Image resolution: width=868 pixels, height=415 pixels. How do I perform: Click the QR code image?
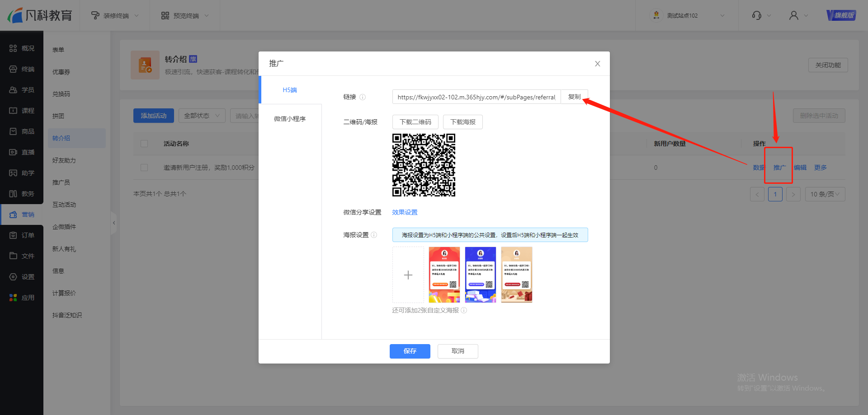[424, 165]
